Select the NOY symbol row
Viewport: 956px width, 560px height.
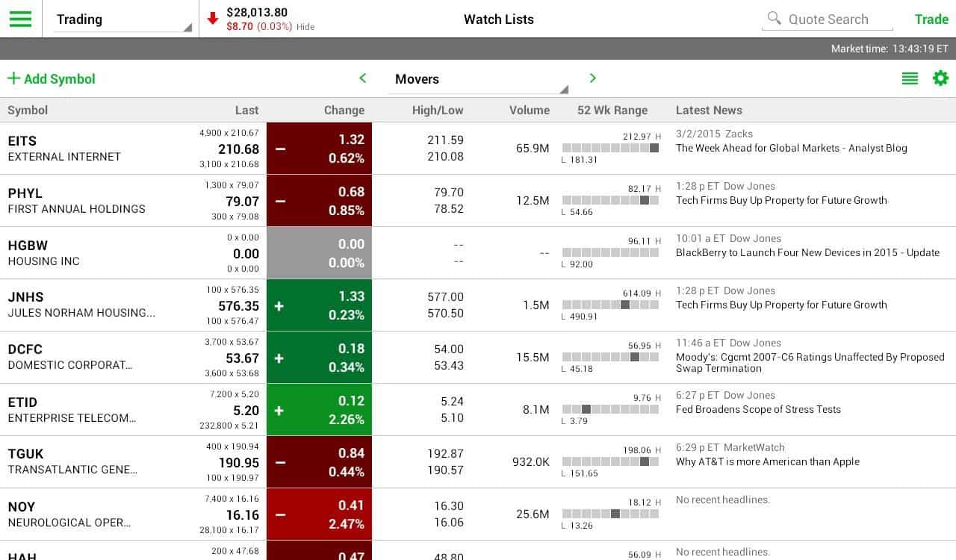pyautogui.click(x=478, y=514)
